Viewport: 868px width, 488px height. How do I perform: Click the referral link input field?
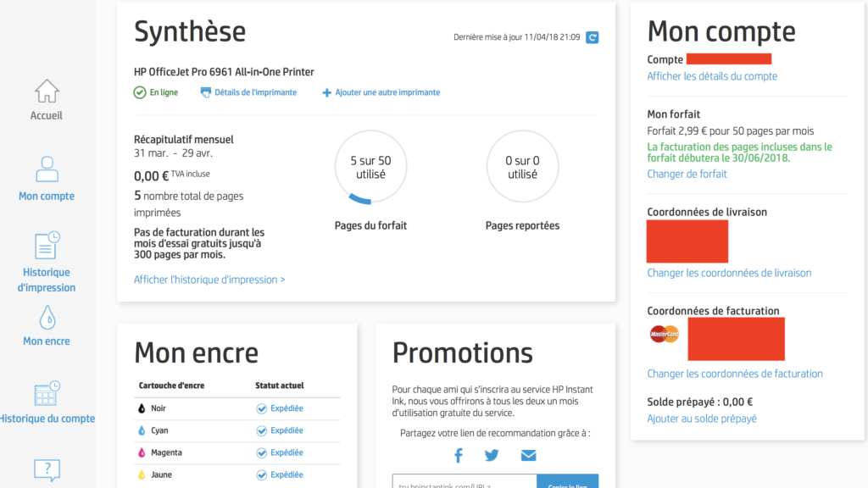(x=464, y=481)
